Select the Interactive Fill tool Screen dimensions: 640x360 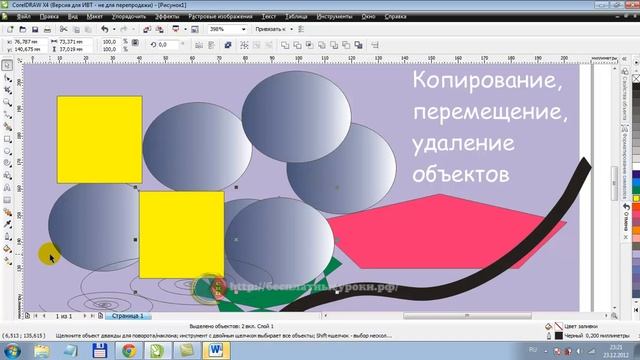(7, 261)
